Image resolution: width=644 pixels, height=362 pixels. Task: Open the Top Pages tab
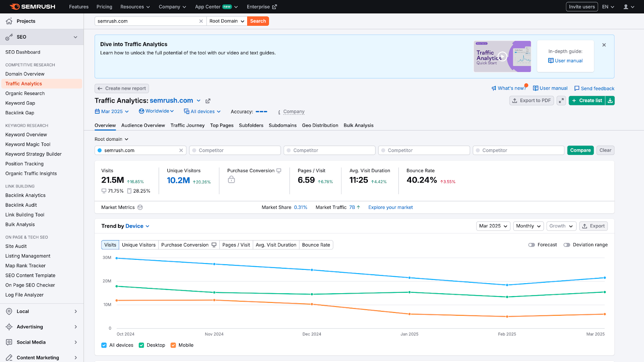221,125
